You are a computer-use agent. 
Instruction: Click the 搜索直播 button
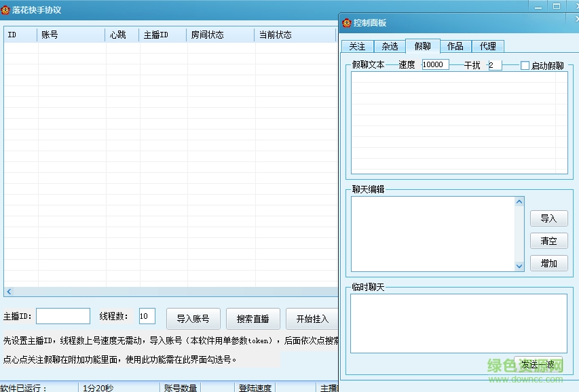click(x=253, y=318)
